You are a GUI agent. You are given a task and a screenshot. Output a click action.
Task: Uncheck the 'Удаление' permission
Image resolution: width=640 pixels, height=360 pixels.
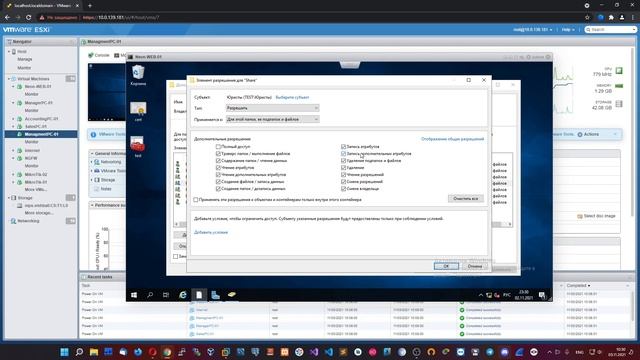tap(343, 168)
